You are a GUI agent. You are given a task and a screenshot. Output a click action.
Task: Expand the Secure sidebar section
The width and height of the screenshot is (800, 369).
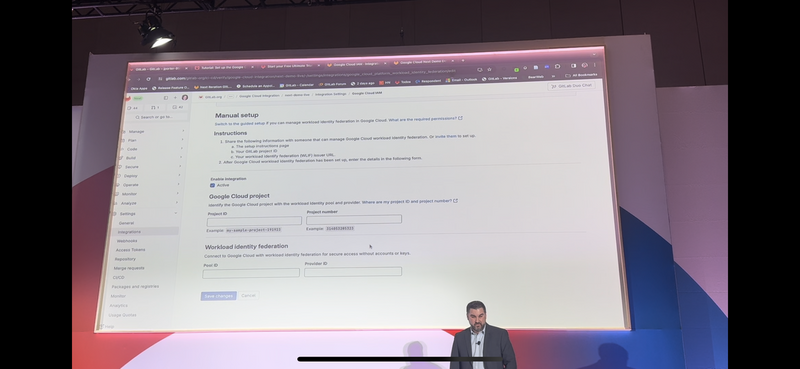coord(150,167)
